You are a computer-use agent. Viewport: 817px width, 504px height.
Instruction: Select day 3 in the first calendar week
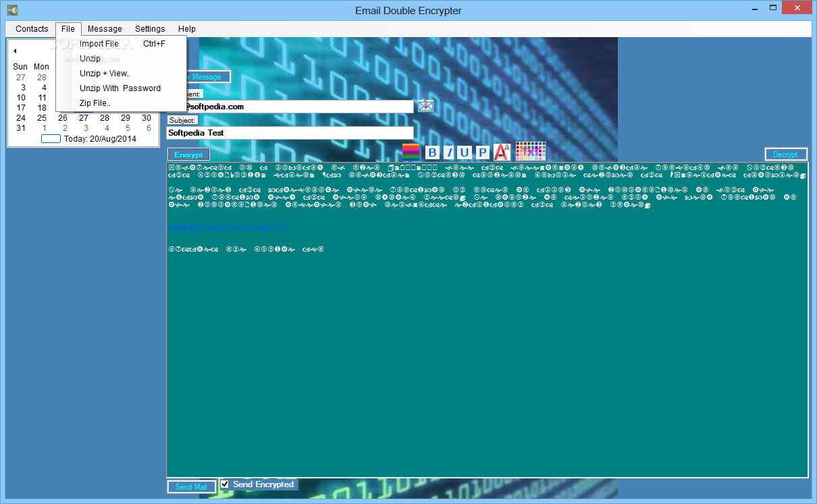click(x=23, y=88)
